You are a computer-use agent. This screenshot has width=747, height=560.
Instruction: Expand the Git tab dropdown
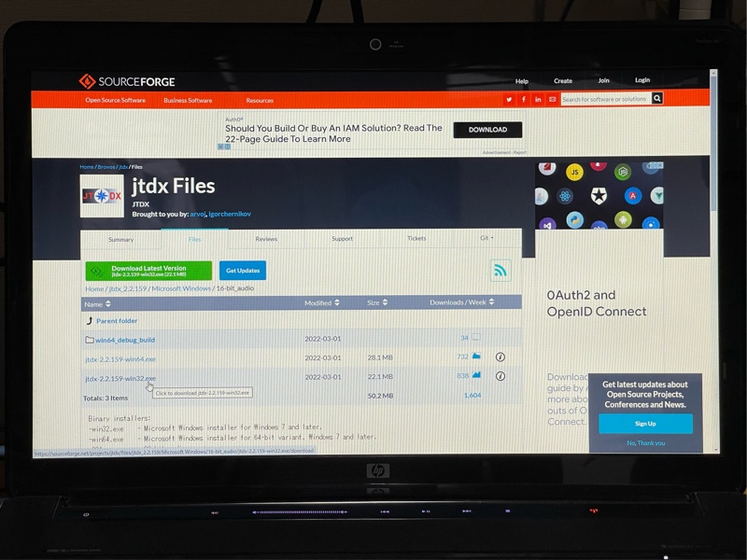point(486,238)
